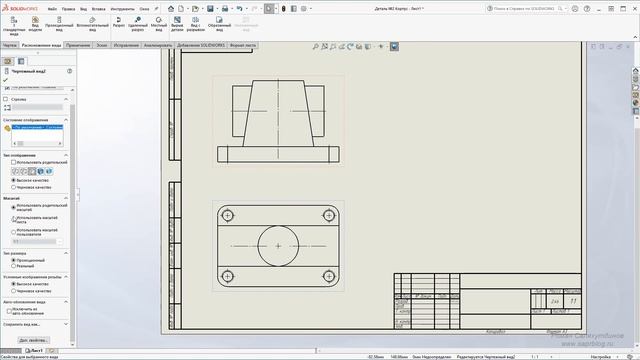Select the Лист1 sheet tab
Screen dimensions: 640x360
coord(34,351)
